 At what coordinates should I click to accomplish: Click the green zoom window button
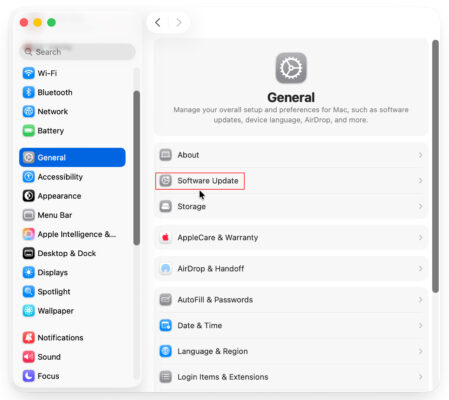(x=51, y=22)
